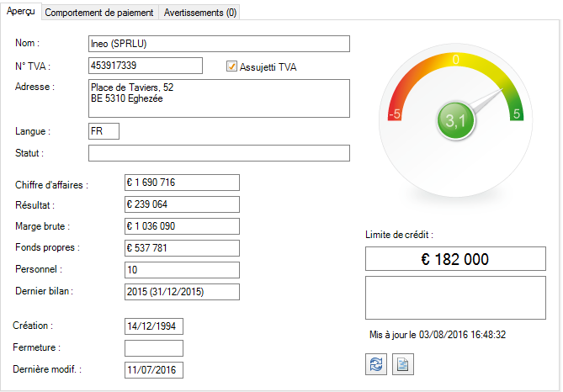Viewport: 563px width, 392px height.
Task: Click the green 3,1 score indicator
Action: [x=455, y=121]
